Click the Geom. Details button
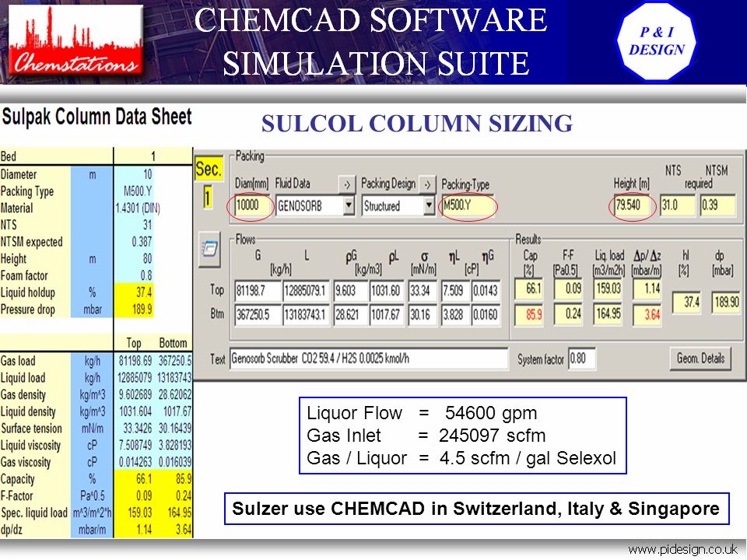This screenshot has height=560, width=747. [x=700, y=358]
